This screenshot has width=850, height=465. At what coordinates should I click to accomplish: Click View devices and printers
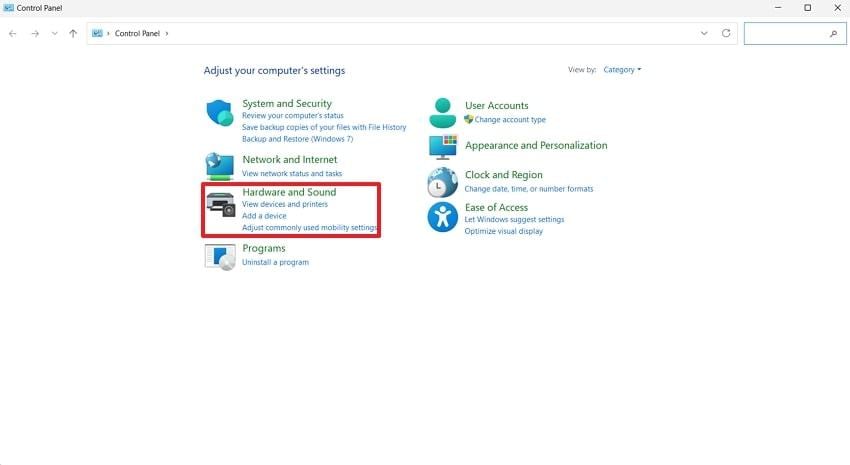[285, 204]
